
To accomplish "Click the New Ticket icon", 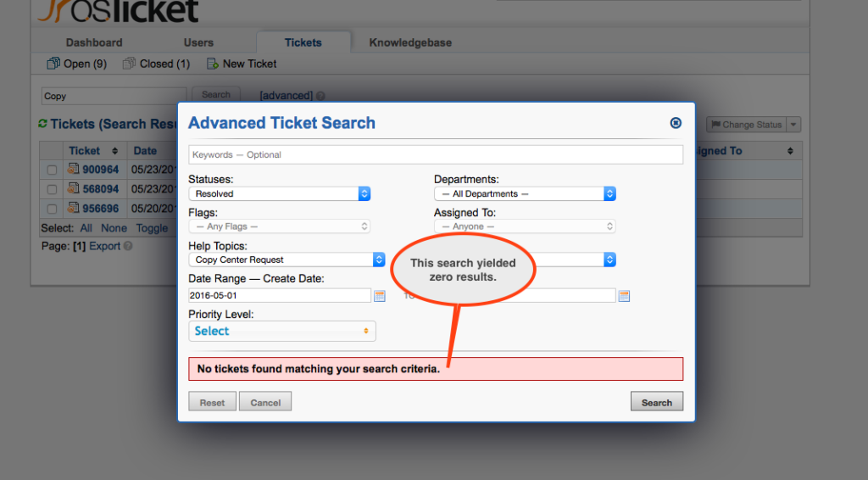I will tap(212, 64).
